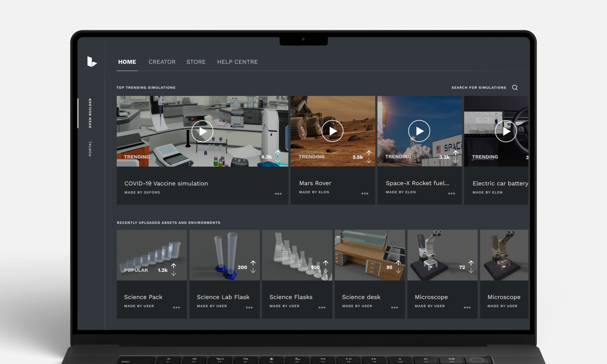
Task: Click the Mars Rover title
Action: pyautogui.click(x=315, y=183)
